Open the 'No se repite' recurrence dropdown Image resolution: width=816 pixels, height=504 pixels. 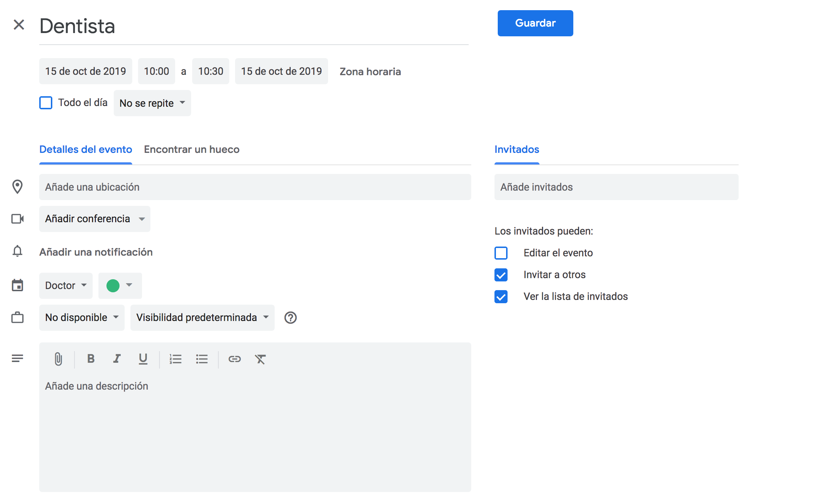(152, 103)
